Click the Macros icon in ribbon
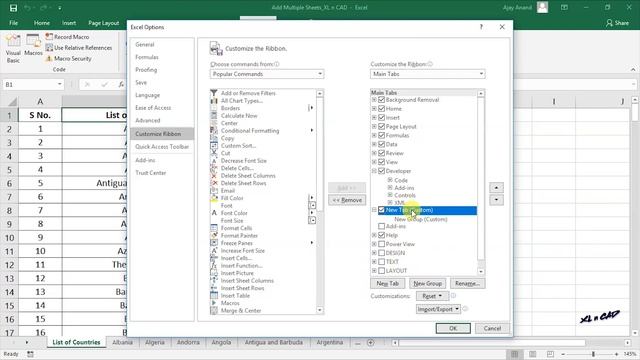This screenshot has width=640, height=360. tap(33, 45)
